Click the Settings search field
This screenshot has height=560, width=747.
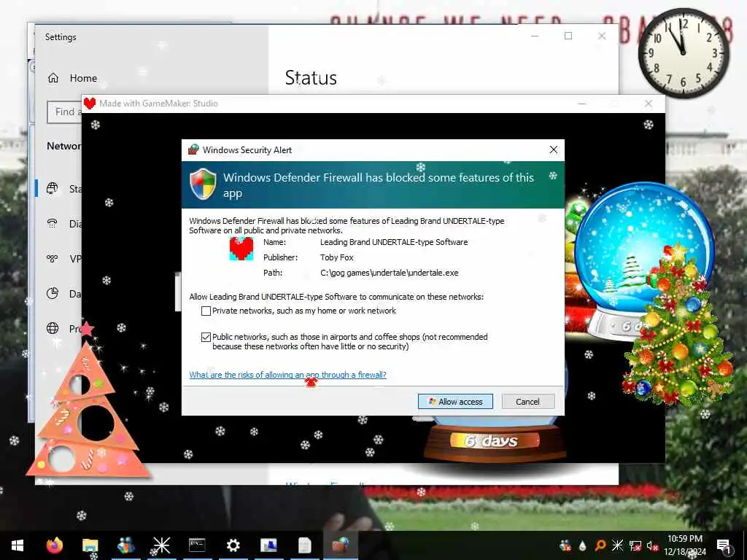coord(64,112)
